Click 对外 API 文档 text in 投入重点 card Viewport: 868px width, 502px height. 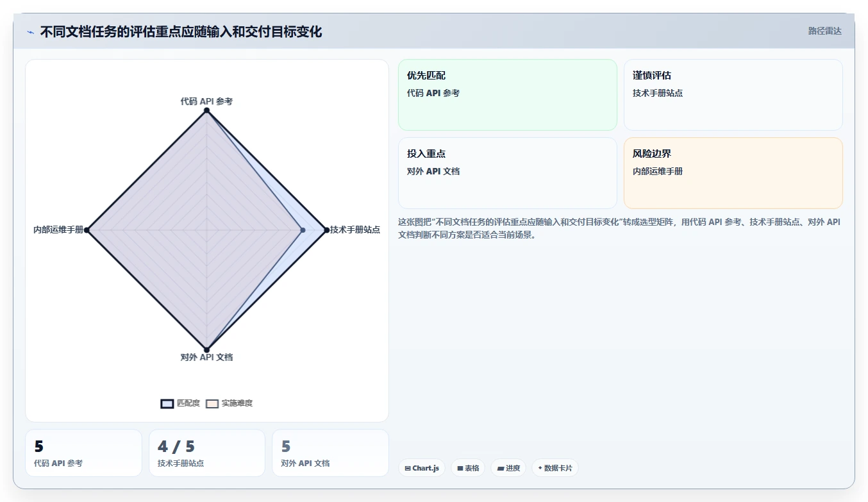(x=433, y=171)
